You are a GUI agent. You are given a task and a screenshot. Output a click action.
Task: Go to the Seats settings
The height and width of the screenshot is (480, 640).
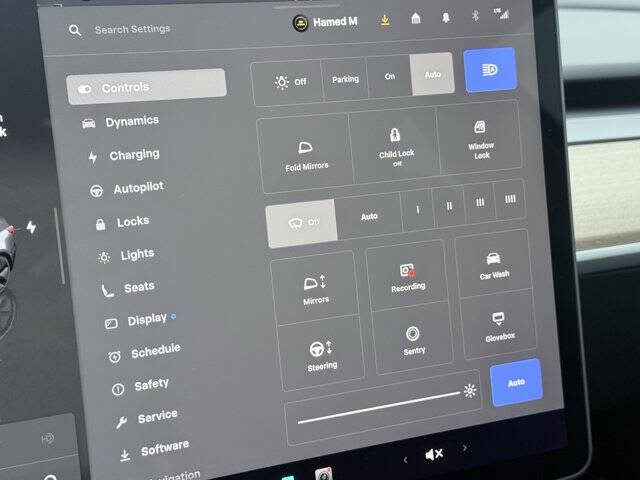click(x=128, y=288)
